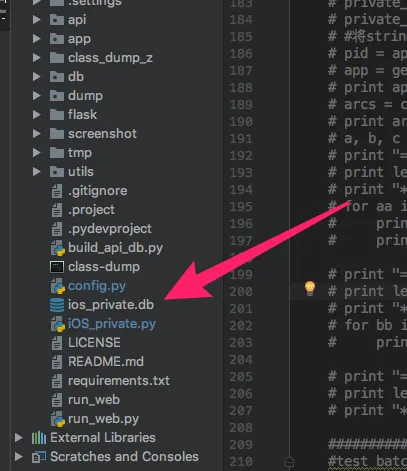Click the build_api_db.py Python icon

[x=57, y=248]
